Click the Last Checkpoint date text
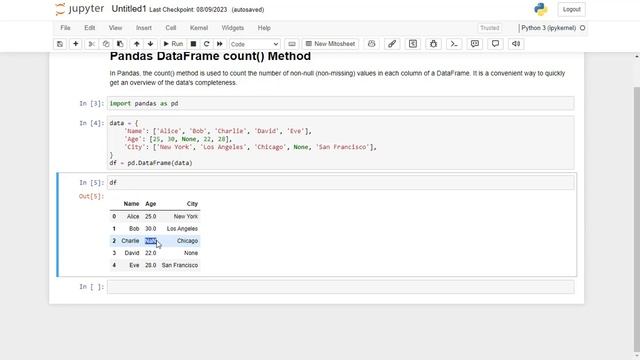640x360 pixels. pyautogui.click(x=188, y=10)
